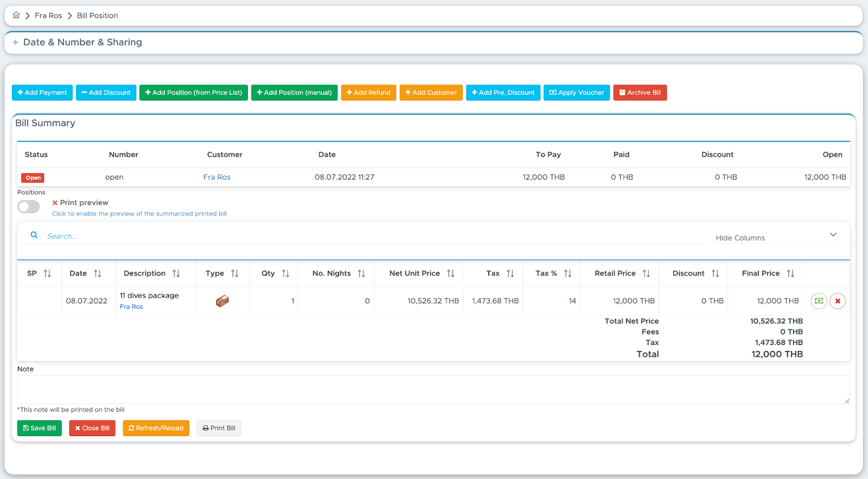Click Apply Voucher button
This screenshot has width=868, height=479.
tap(577, 93)
